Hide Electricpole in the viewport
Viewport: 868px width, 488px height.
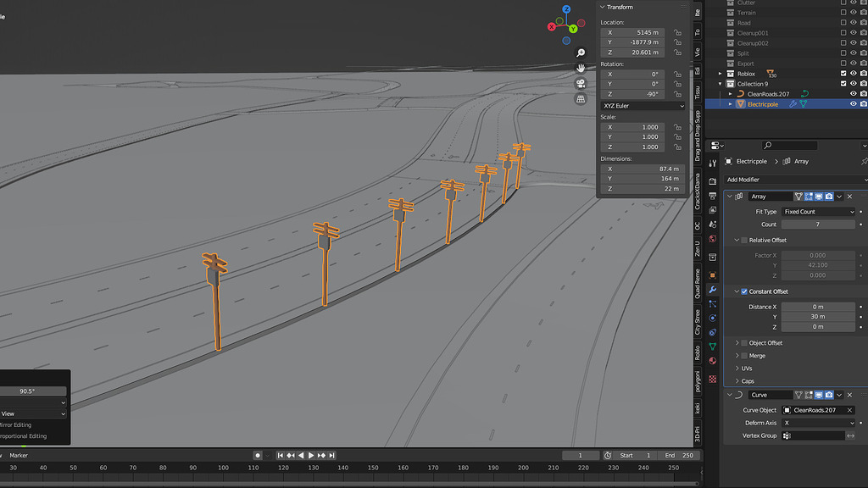(853, 104)
